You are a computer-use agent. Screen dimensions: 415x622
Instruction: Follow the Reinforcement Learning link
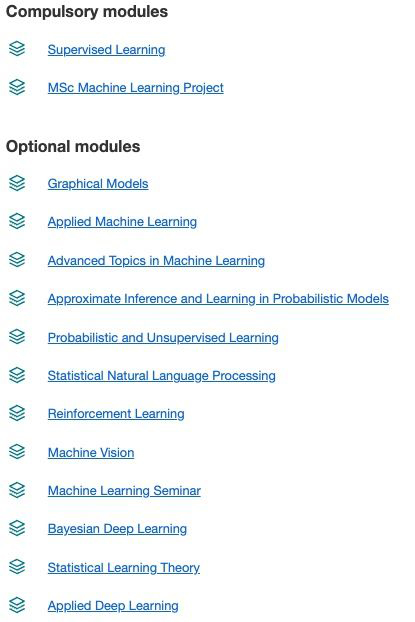(x=116, y=414)
